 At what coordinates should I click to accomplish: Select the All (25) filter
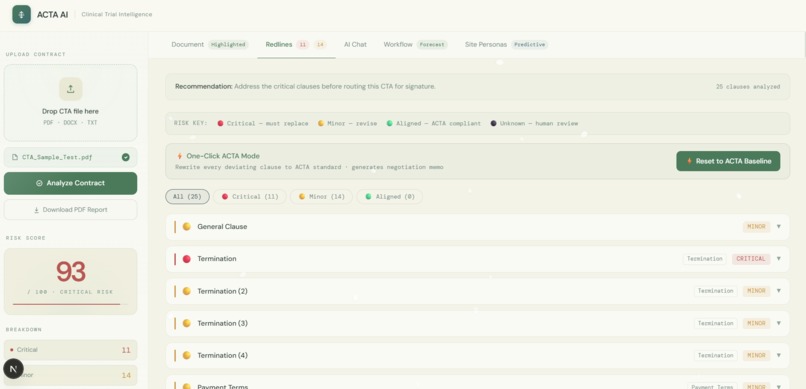(187, 197)
